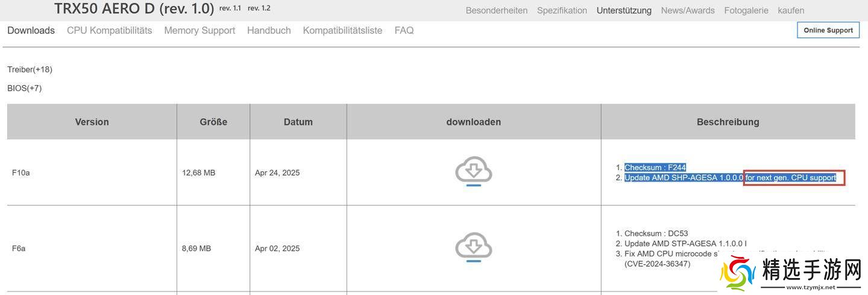Go to the Handbuch tab
Viewport: 868px width, 295px height.
click(x=269, y=30)
